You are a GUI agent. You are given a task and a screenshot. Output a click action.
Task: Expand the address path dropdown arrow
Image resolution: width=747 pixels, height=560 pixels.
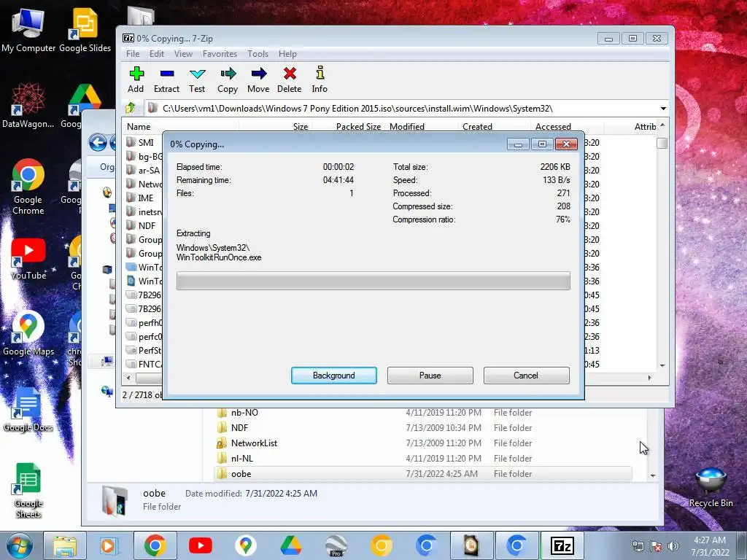pyautogui.click(x=662, y=109)
